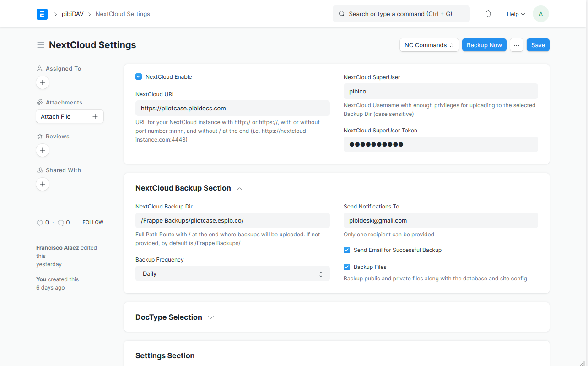Open the Frappe home logo icon
Viewport: 588px width, 366px height.
[x=42, y=14]
